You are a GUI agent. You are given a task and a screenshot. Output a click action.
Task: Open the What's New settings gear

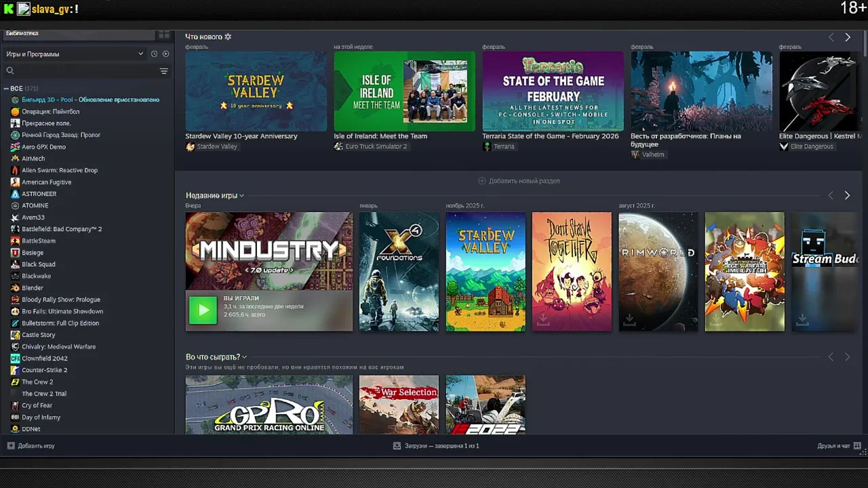[x=228, y=37]
